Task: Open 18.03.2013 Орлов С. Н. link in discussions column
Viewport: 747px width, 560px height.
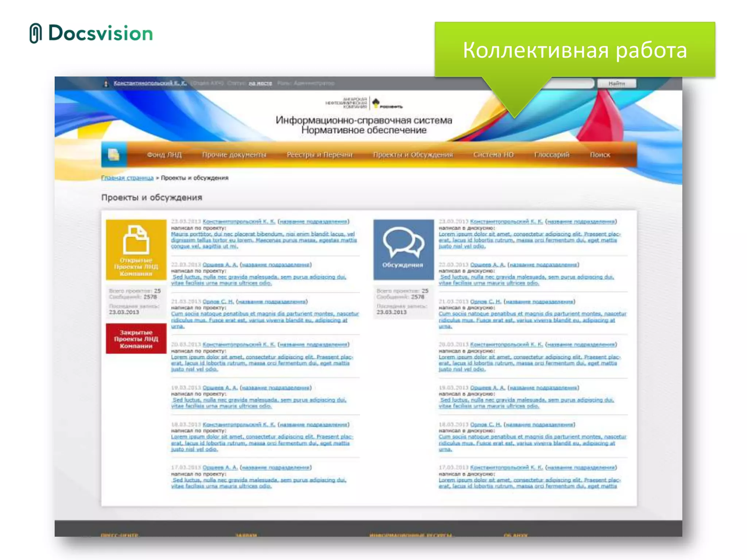Action: [485, 424]
